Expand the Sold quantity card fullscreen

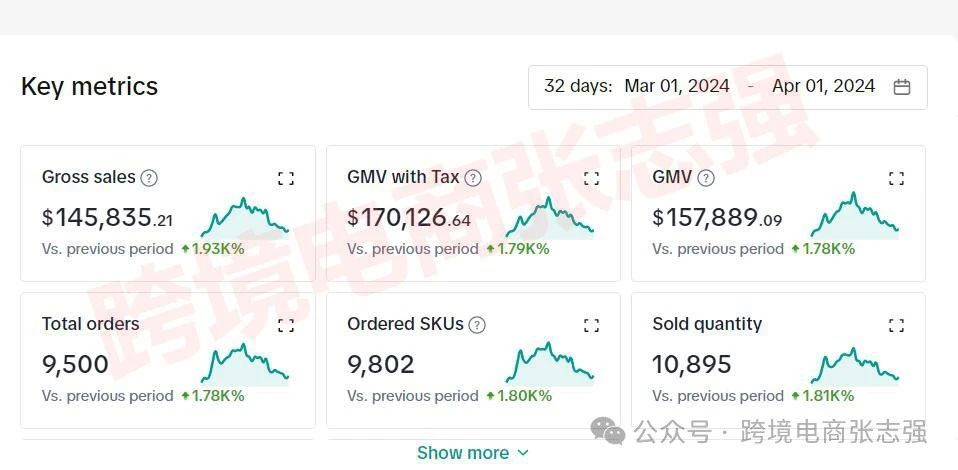pyautogui.click(x=896, y=325)
